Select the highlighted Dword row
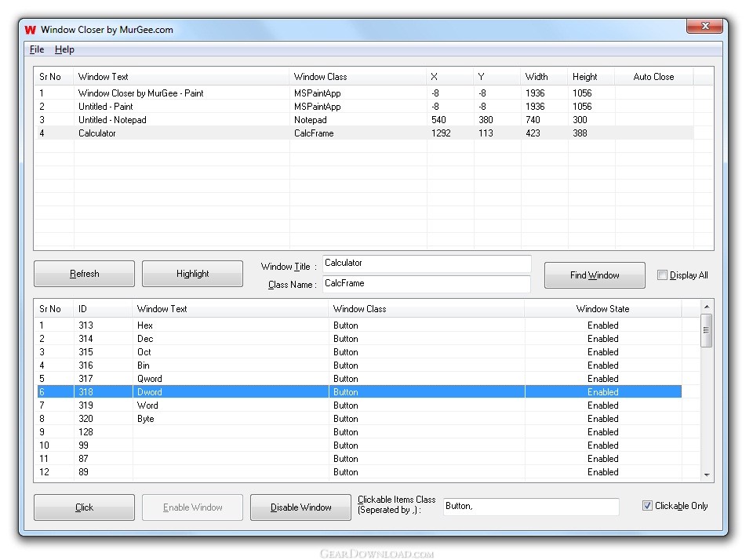This screenshot has height=560, width=753. point(359,392)
